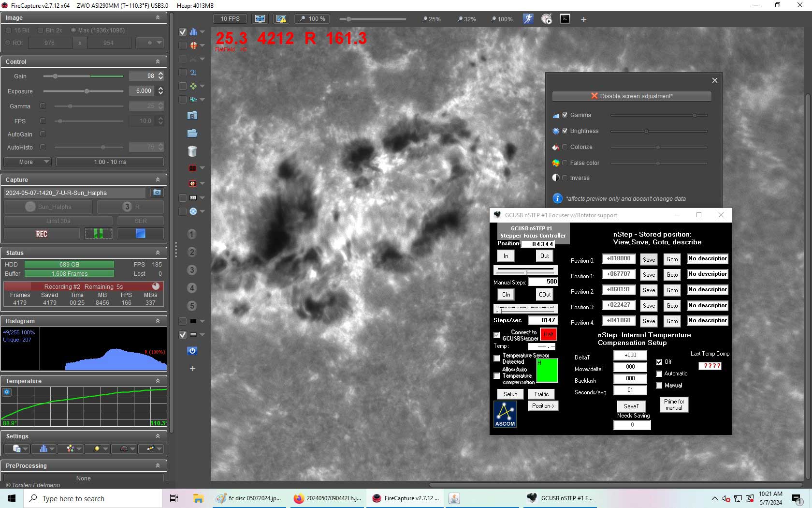
Task: Enable the Colorize checkbox
Action: click(x=565, y=147)
